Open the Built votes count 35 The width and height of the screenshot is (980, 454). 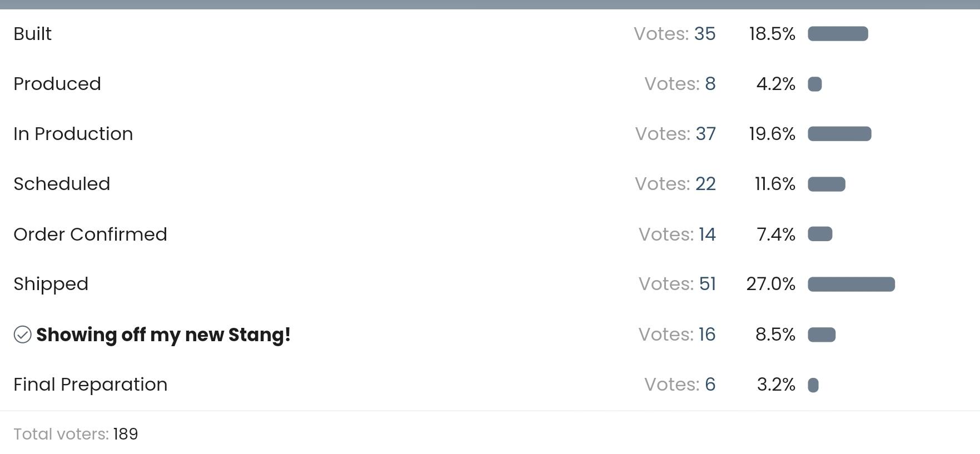(705, 34)
